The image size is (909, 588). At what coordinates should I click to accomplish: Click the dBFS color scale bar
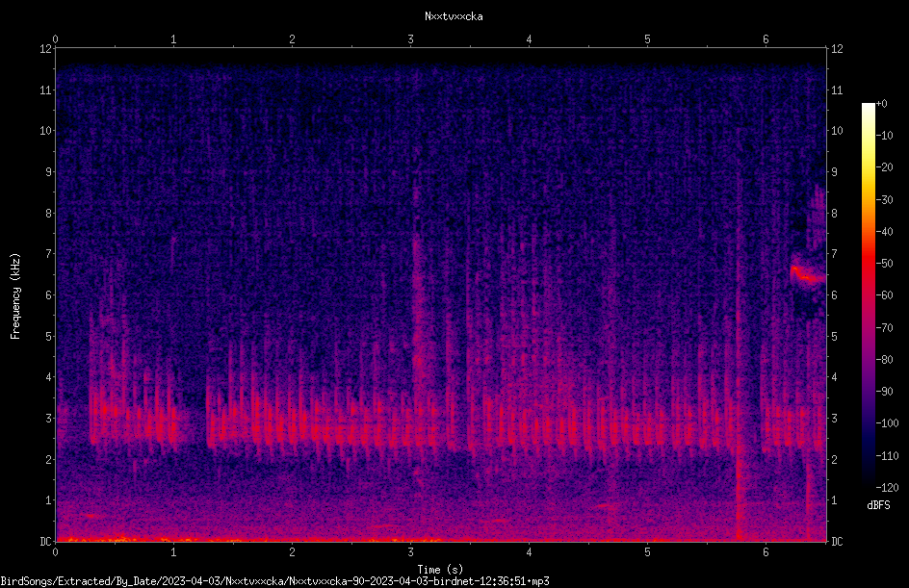click(x=868, y=294)
